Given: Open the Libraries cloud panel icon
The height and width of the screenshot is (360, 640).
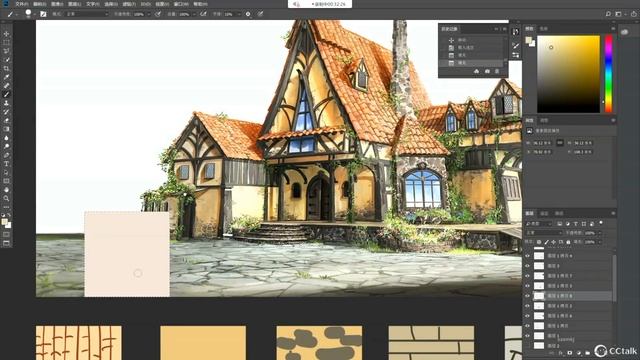Looking at the screenshot, I should point(624,32).
